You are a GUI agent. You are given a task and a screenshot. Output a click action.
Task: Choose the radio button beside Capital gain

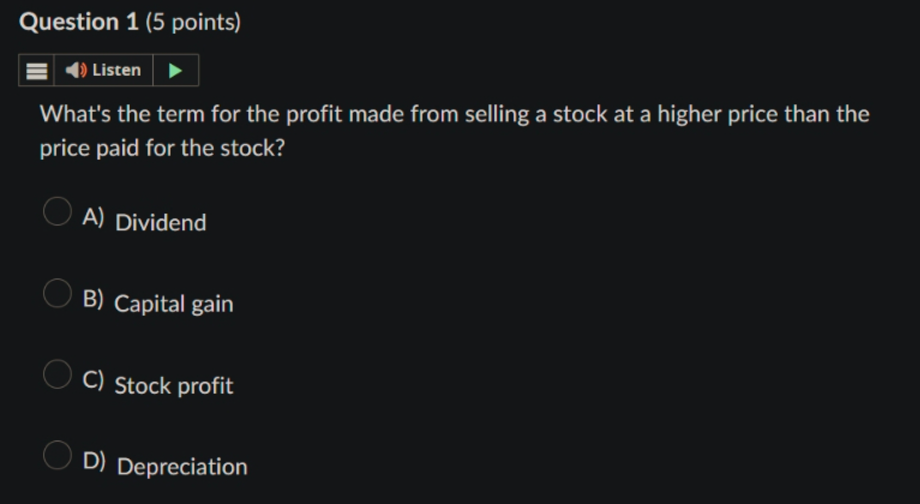point(58,293)
